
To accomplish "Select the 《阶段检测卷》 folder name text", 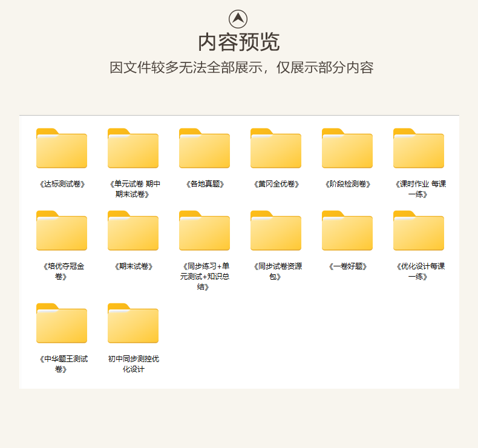I will pos(347,184).
